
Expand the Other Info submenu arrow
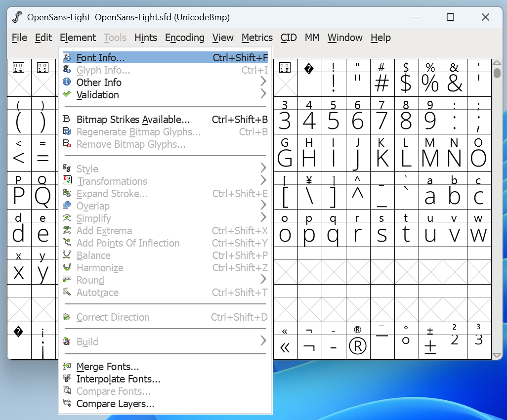coord(263,82)
